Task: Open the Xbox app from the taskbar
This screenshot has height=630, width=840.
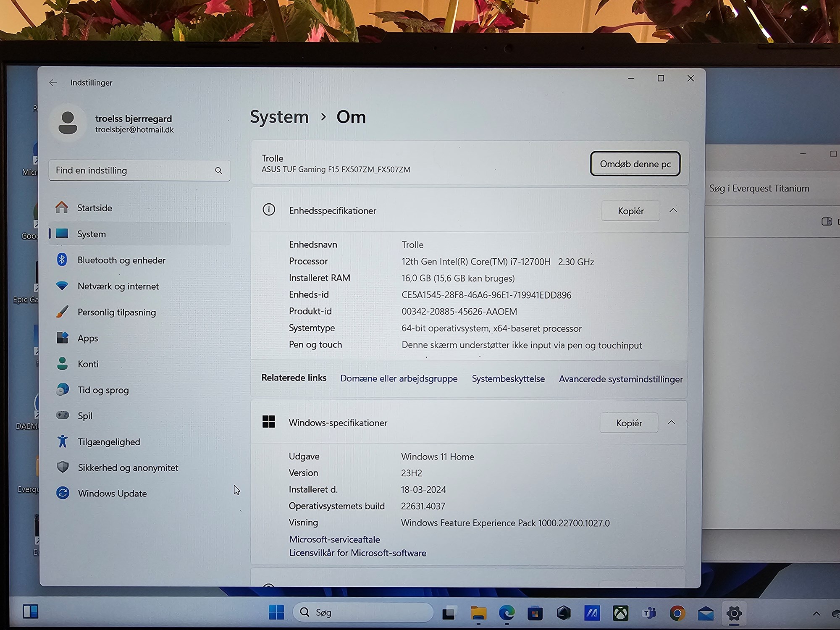Action: pos(620,614)
